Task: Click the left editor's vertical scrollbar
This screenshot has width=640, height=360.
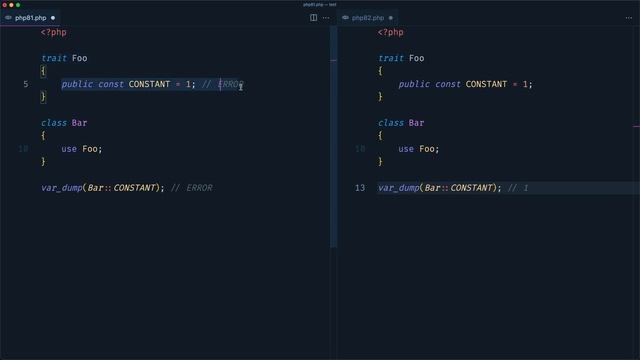Action: pos(333,137)
